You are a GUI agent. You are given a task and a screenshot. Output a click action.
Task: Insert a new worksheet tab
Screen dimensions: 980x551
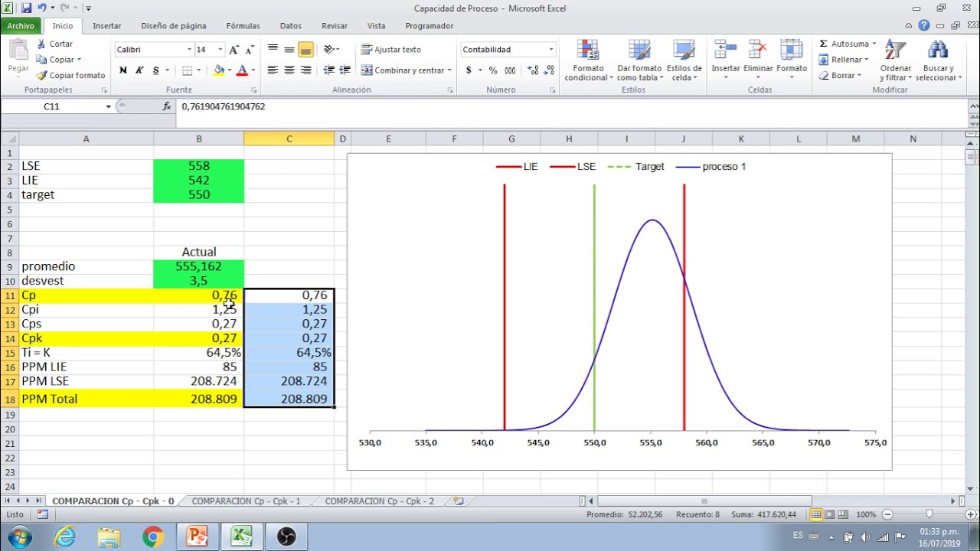click(459, 501)
